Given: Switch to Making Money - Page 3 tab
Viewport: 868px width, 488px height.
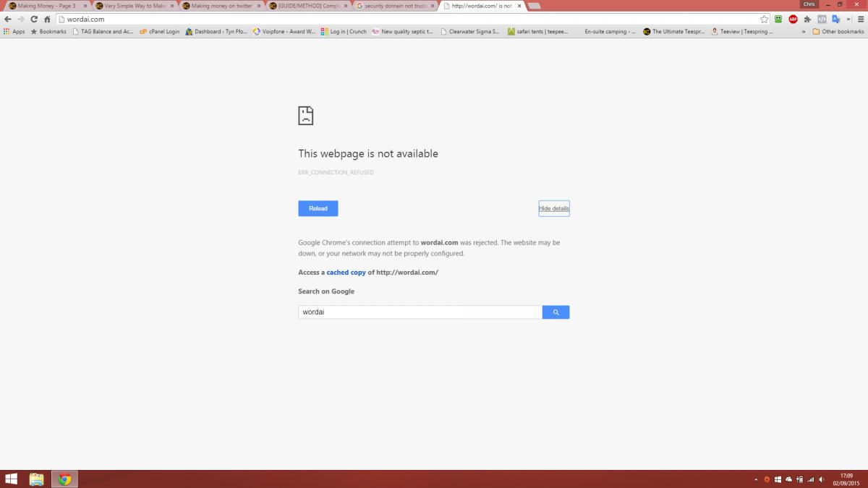Looking at the screenshot, I should click(x=46, y=6).
